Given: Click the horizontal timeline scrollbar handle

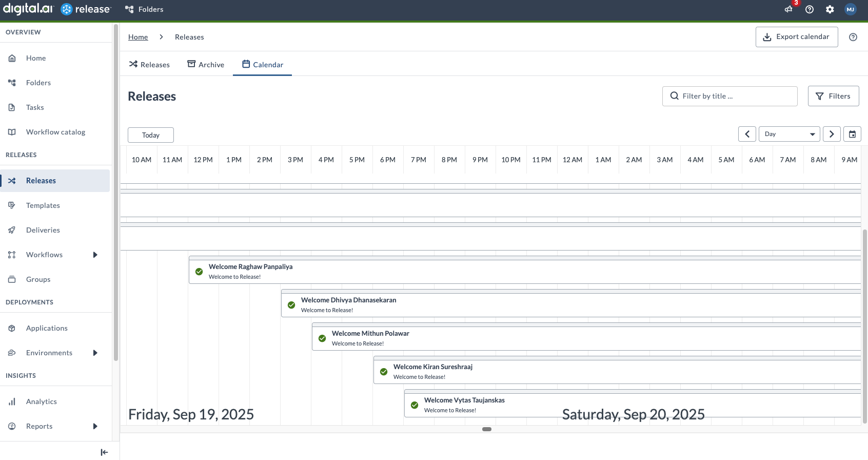Looking at the screenshot, I should pyautogui.click(x=487, y=429).
